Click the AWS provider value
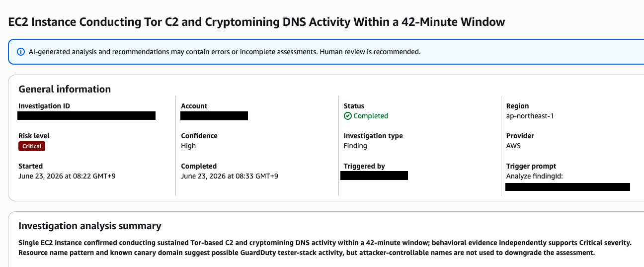Image resolution: width=644 pixels, height=267 pixels. coord(513,146)
